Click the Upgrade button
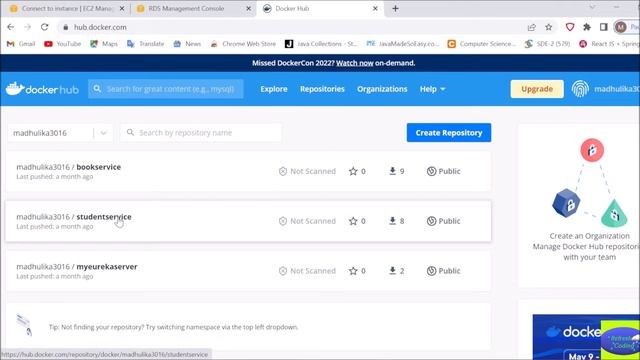This screenshot has height=360, width=640. pos(537,89)
